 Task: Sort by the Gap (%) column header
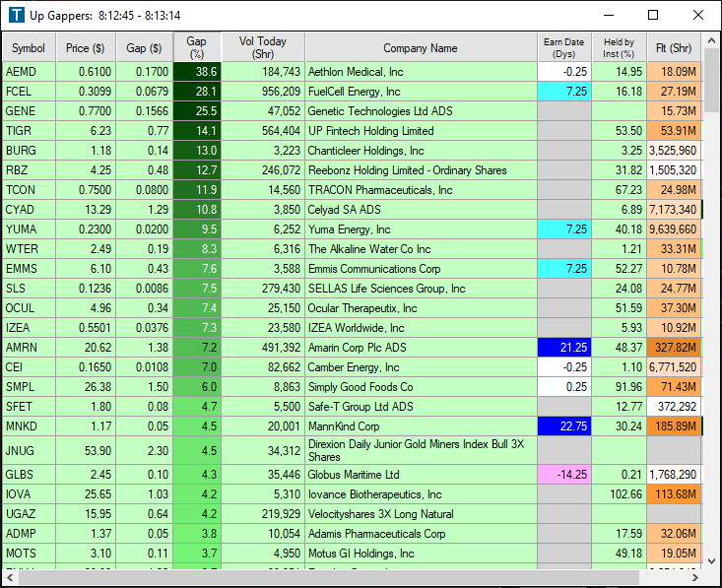point(197,47)
